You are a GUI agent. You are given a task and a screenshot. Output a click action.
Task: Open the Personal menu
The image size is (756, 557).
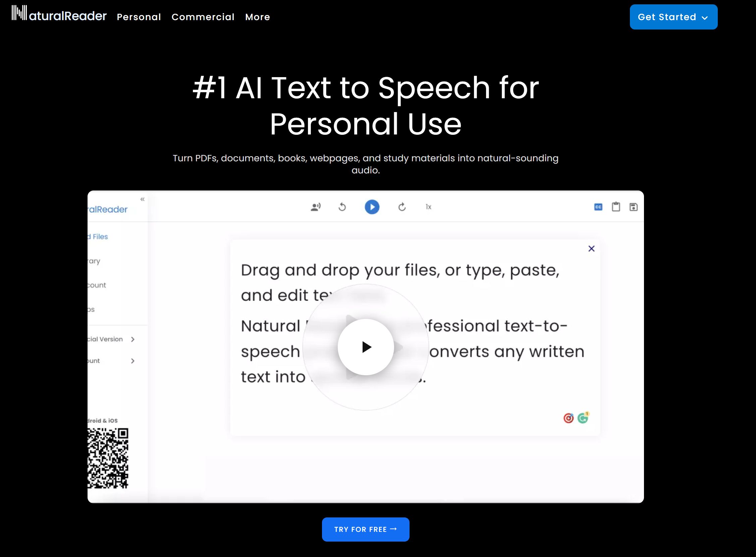tap(139, 17)
